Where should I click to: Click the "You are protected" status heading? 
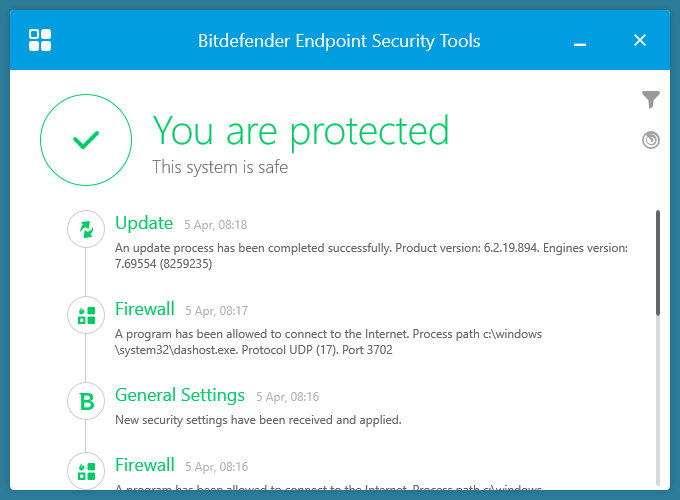click(x=300, y=131)
